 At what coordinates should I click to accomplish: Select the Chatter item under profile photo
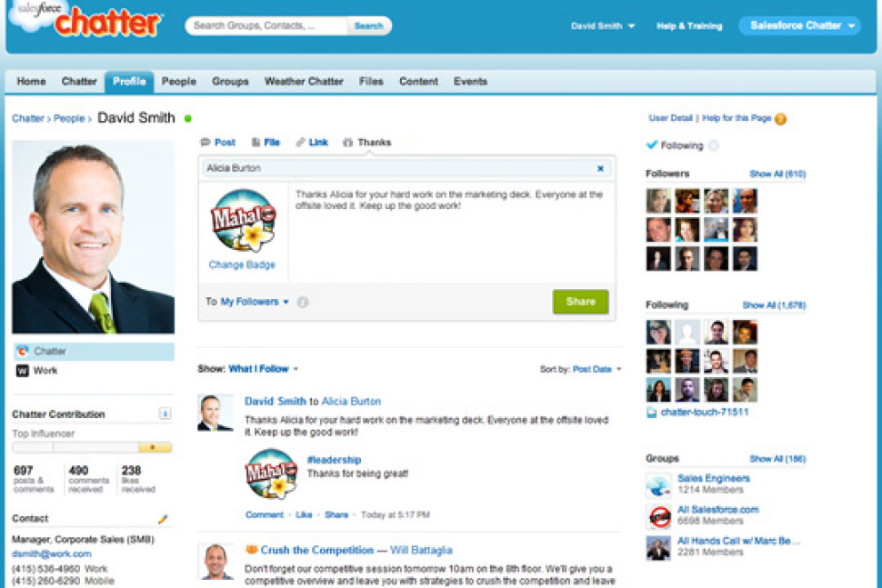(x=94, y=352)
